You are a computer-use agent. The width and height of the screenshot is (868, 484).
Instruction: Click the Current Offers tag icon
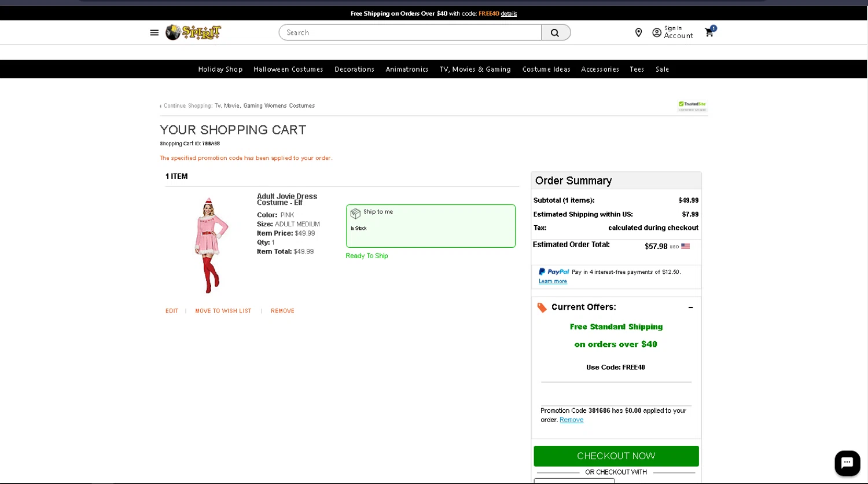tap(542, 307)
